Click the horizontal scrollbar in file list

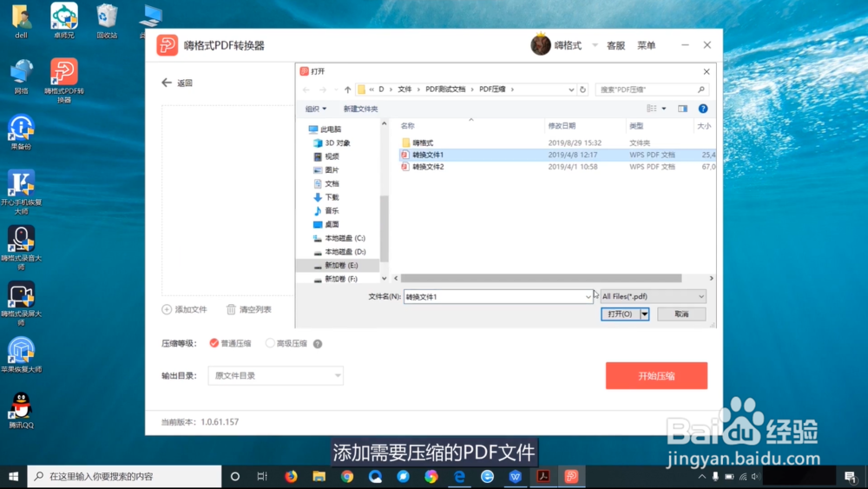[x=541, y=278]
